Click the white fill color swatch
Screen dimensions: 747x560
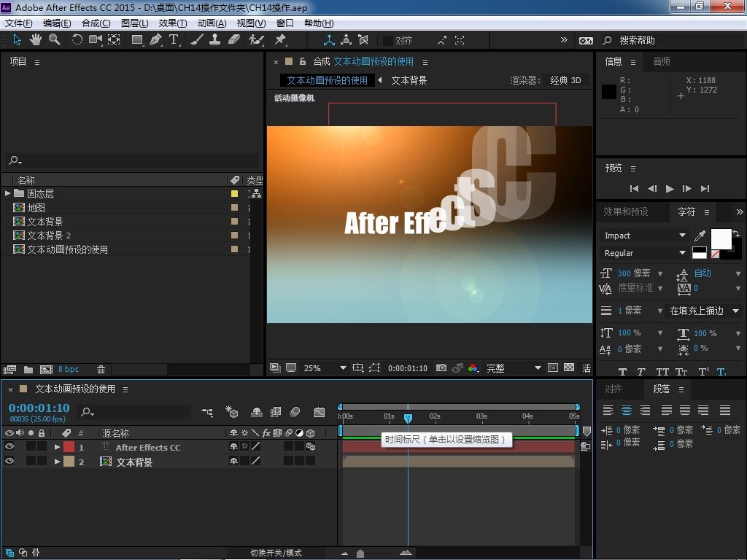tap(721, 238)
